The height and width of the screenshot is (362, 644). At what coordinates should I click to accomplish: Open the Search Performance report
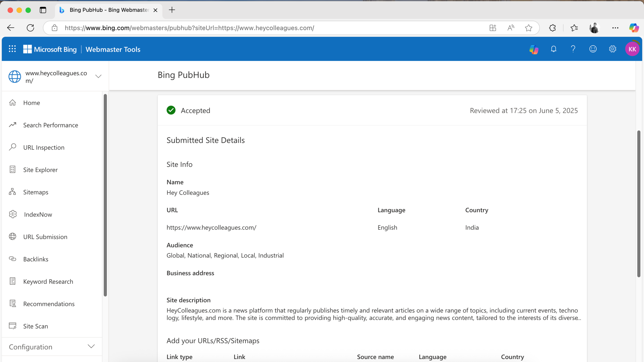pos(51,125)
